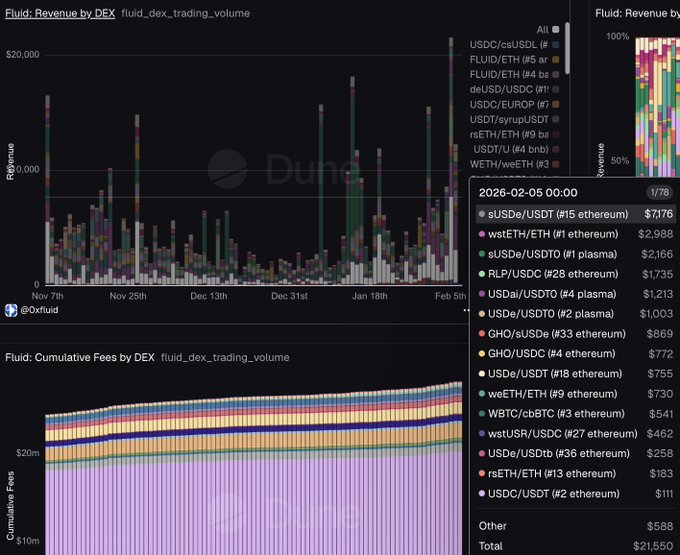This screenshot has height=555, width=680.
Task: Click the 1/78 pager badge in the tooltip
Action: point(660,193)
